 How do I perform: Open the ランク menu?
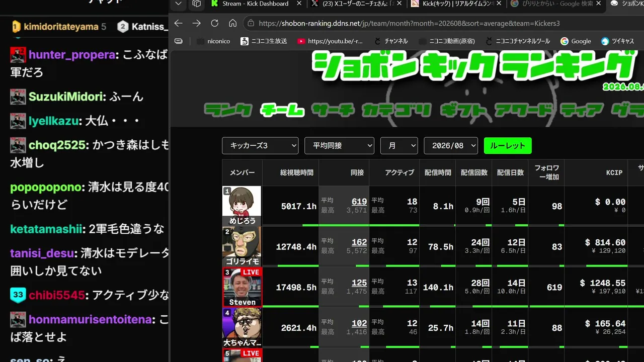pos(227,110)
